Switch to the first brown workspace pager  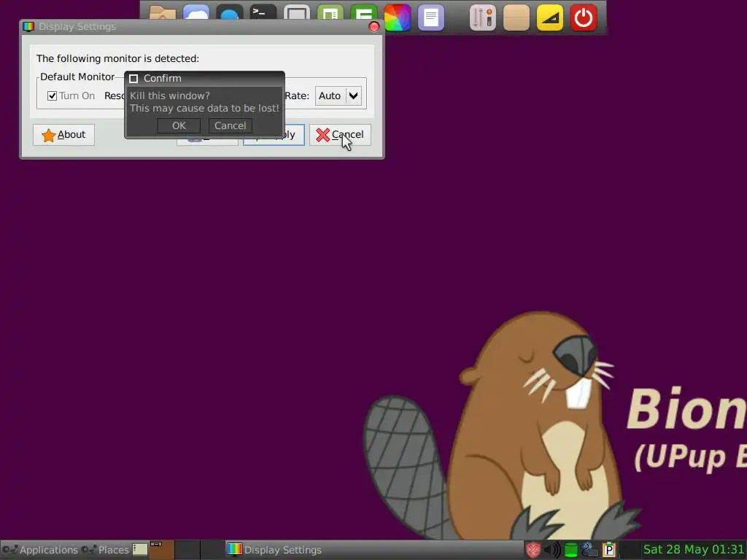(x=163, y=550)
